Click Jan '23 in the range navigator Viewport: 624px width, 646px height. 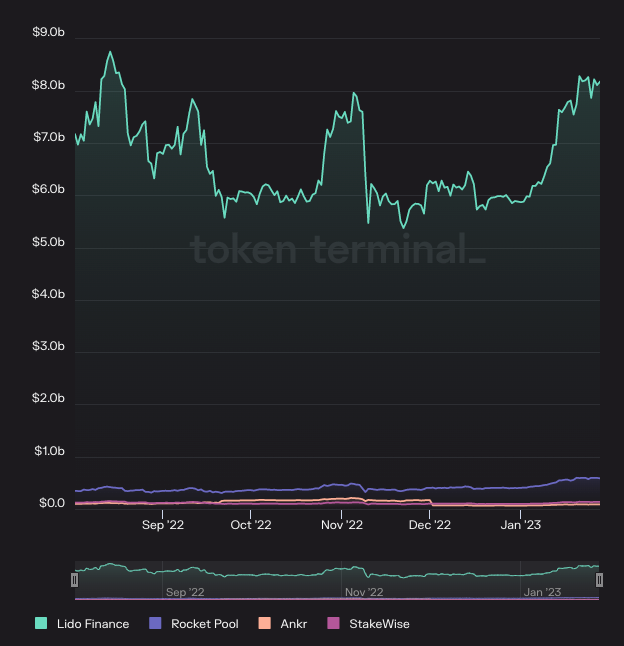542,592
